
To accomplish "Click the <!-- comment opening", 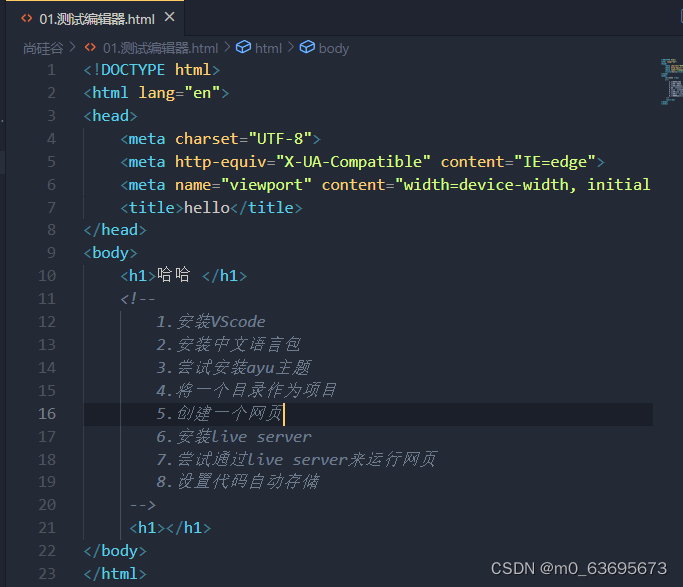I will (138, 299).
